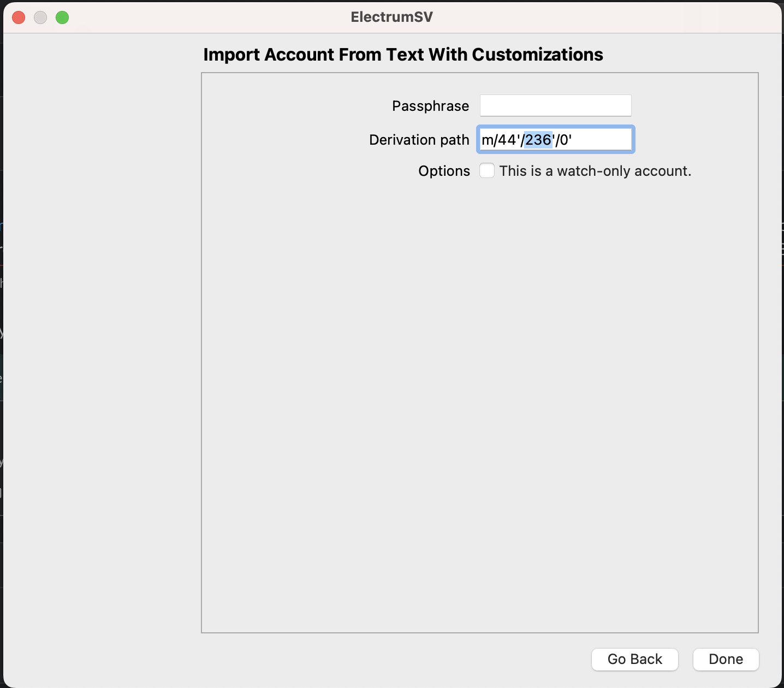Screen dimensions: 784x688
Task: Enable the watch-only account checkbox
Action: click(x=487, y=171)
